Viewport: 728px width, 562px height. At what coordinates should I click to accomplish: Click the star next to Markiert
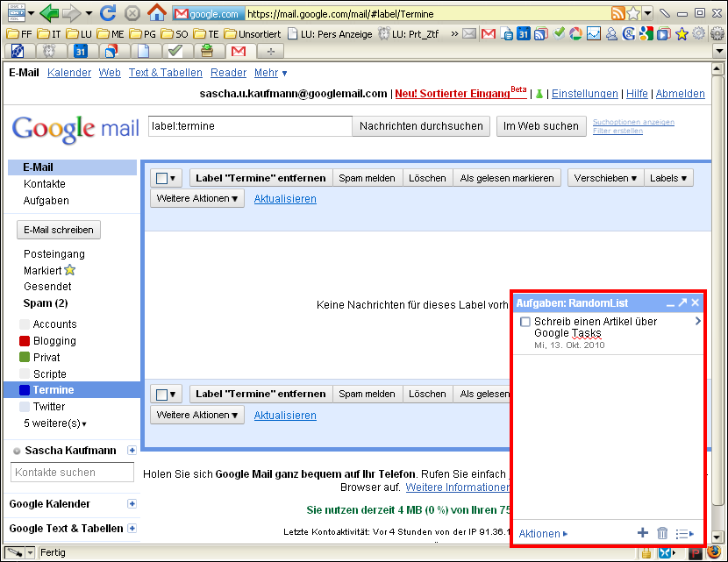pos(69,270)
